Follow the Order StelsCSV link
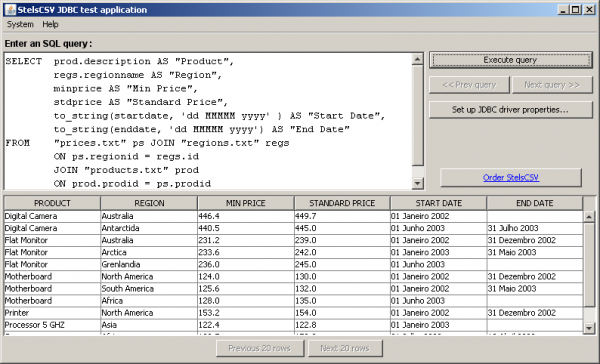The width and height of the screenshot is (600, 364). tap(511, 178)
